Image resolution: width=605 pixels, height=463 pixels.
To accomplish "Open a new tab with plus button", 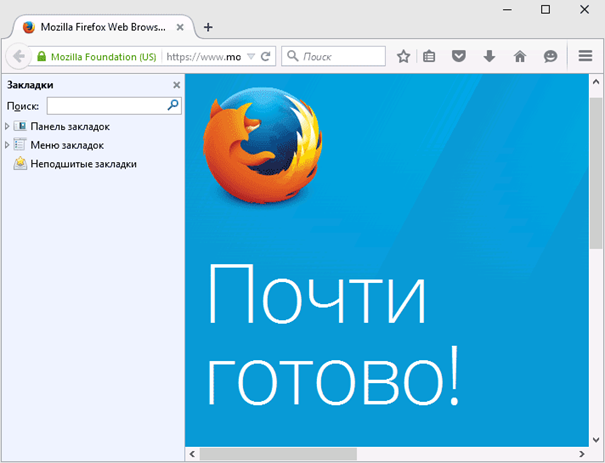I will (208, 27).
